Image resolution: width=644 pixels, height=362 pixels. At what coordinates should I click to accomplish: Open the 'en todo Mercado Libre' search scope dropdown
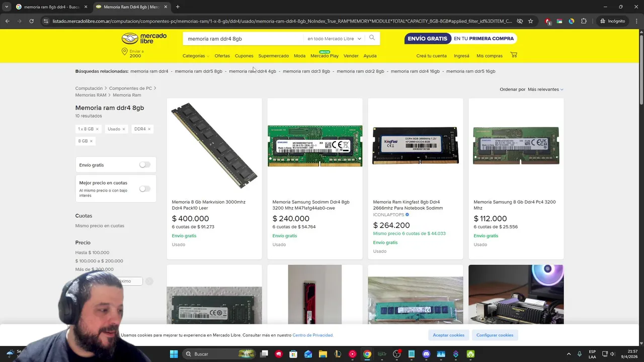(x=334, y=39)
